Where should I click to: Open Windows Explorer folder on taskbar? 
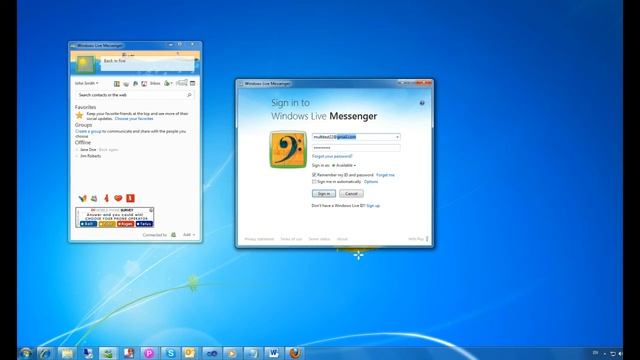67,353
